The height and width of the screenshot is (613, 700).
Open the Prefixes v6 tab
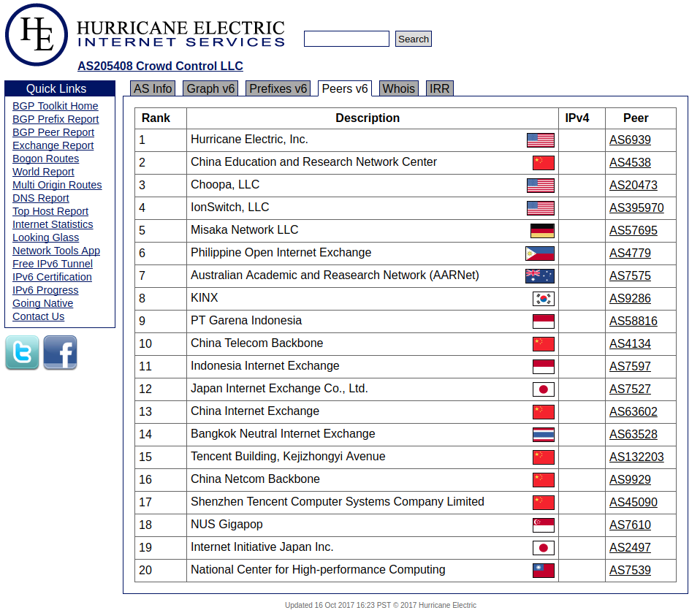(x=278, y=88)
